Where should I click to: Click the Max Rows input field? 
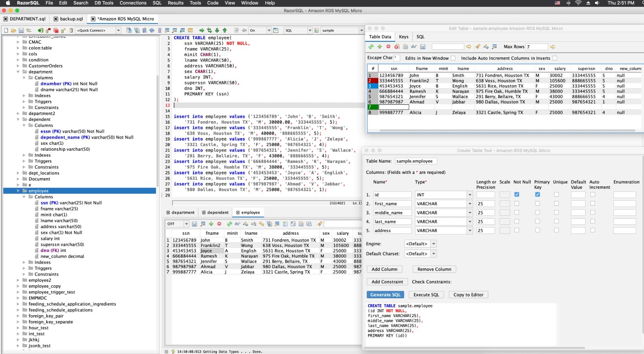pyautogui.click(x=537, y=47)
